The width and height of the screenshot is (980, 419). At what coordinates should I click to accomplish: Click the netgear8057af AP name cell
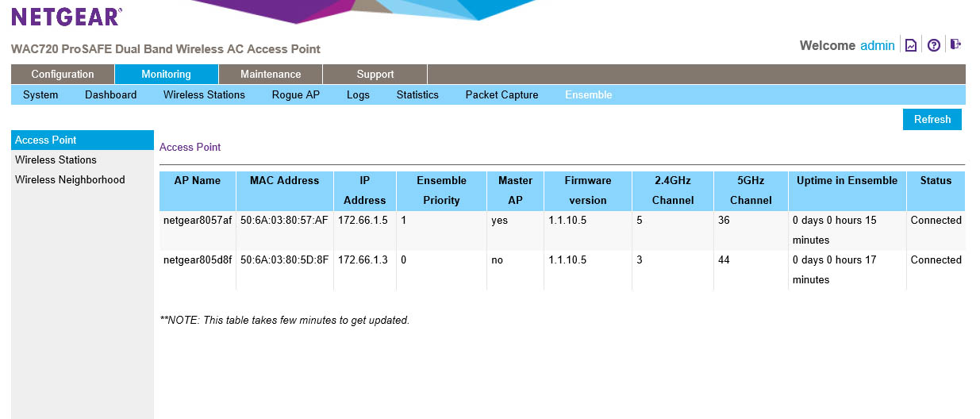click(198, 220)
